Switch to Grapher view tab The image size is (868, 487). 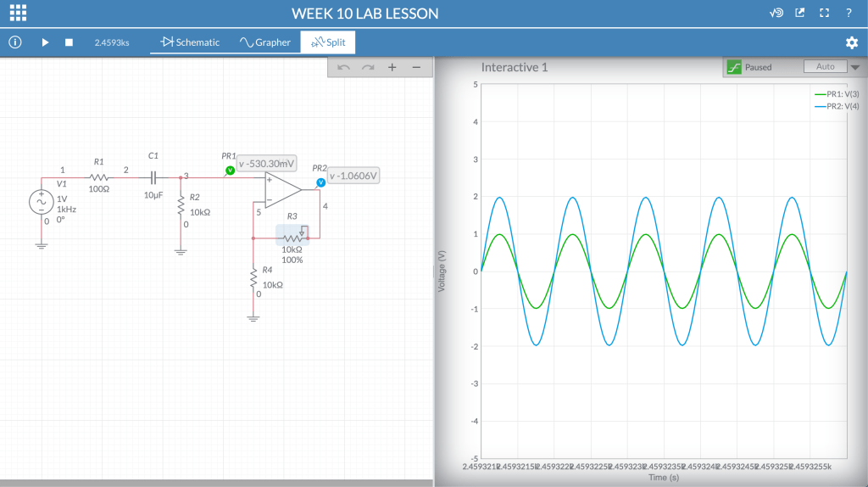[x=264, y=42]
